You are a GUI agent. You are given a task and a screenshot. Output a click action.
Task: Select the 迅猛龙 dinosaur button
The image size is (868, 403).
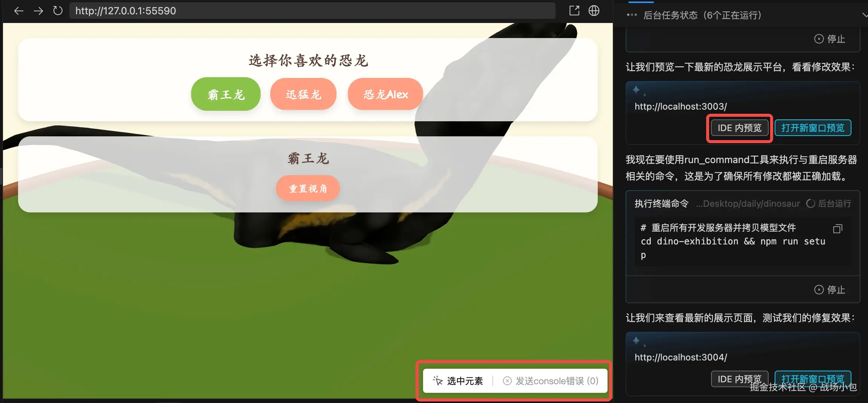coord(303,94)
